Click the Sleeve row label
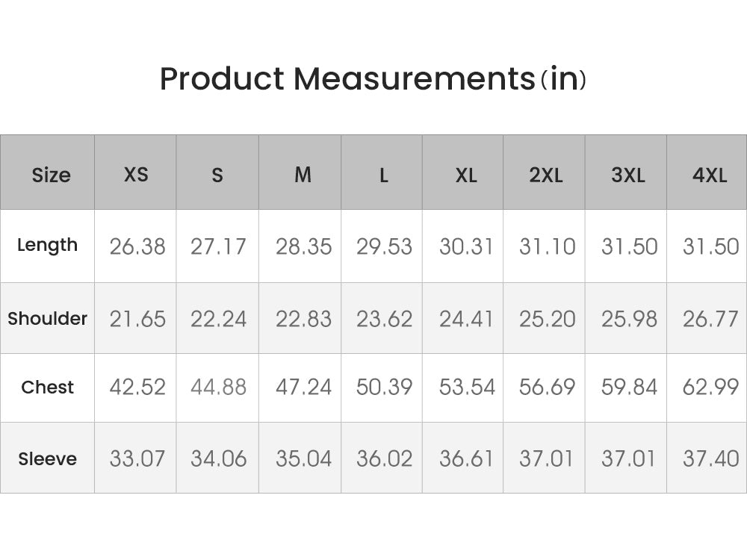747x560 pixels. tap(47, 458)
